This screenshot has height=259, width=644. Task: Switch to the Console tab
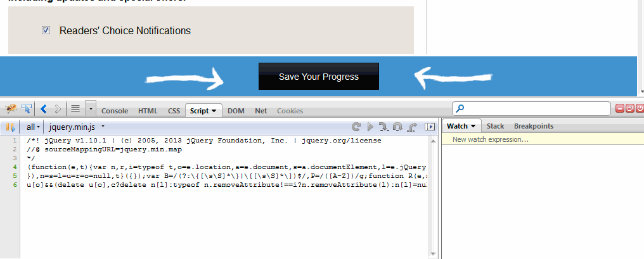point(115,111)
